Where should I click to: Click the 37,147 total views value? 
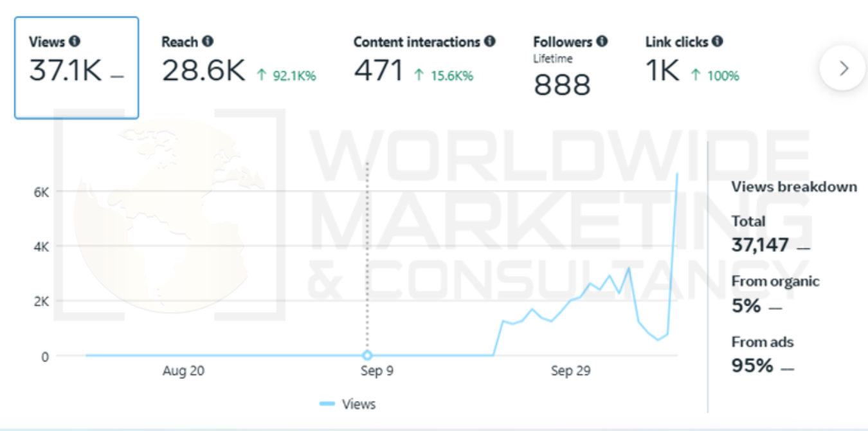760,244
